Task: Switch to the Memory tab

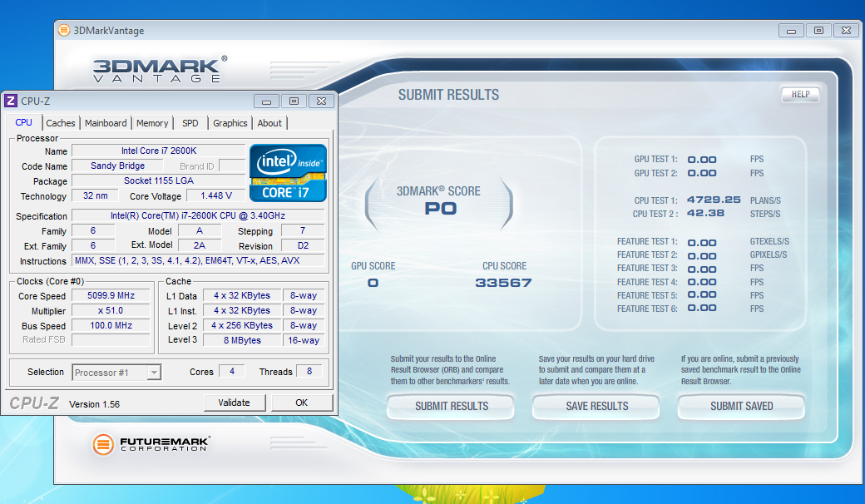Action: (152, 123)
